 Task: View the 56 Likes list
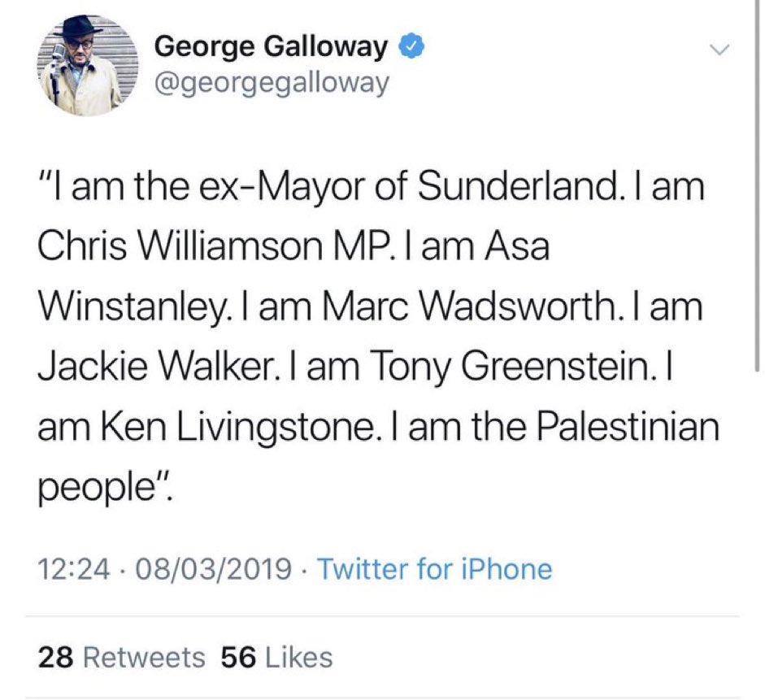276,657
